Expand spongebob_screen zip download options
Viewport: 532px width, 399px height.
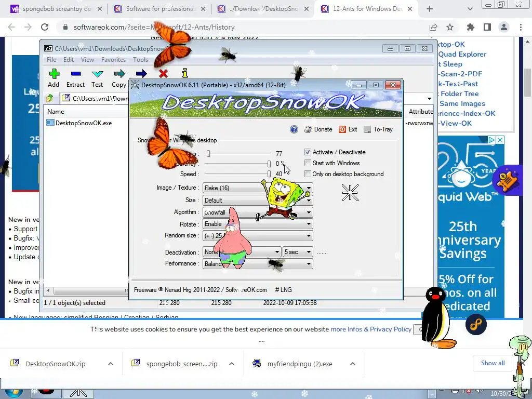coord(232,364)
